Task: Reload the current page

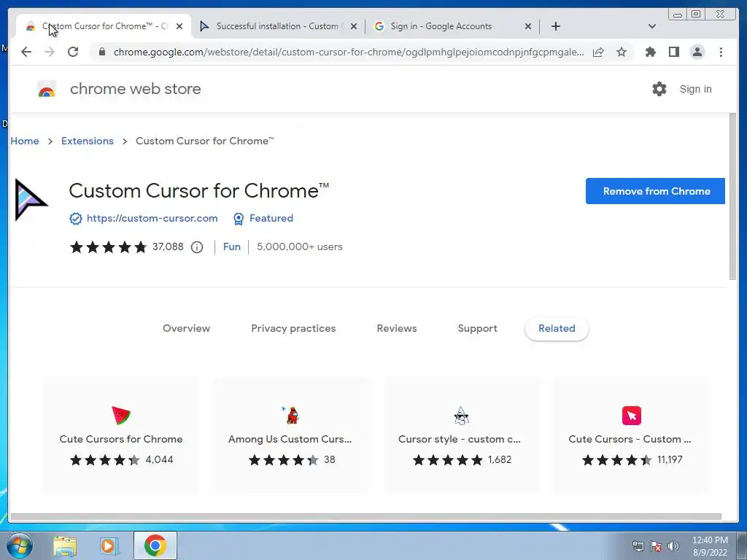Action: pos(73,52)
